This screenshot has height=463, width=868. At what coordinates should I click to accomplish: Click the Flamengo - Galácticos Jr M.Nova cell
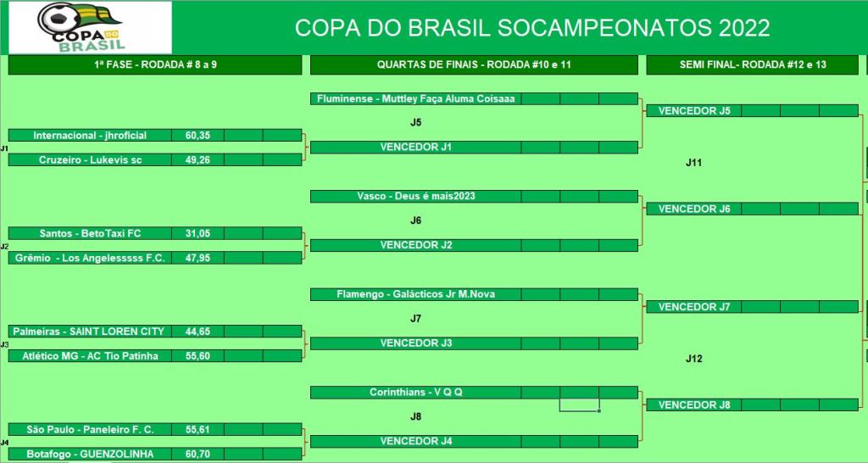(x=415, y=295)
